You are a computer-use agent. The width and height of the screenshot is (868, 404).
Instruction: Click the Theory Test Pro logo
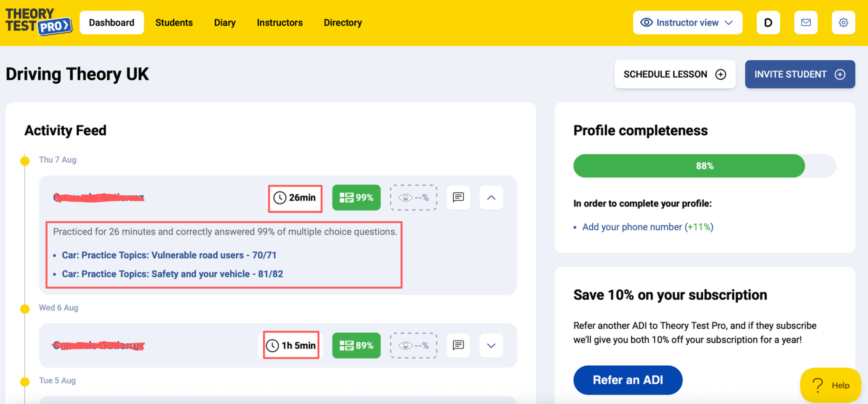click(38, 22)
